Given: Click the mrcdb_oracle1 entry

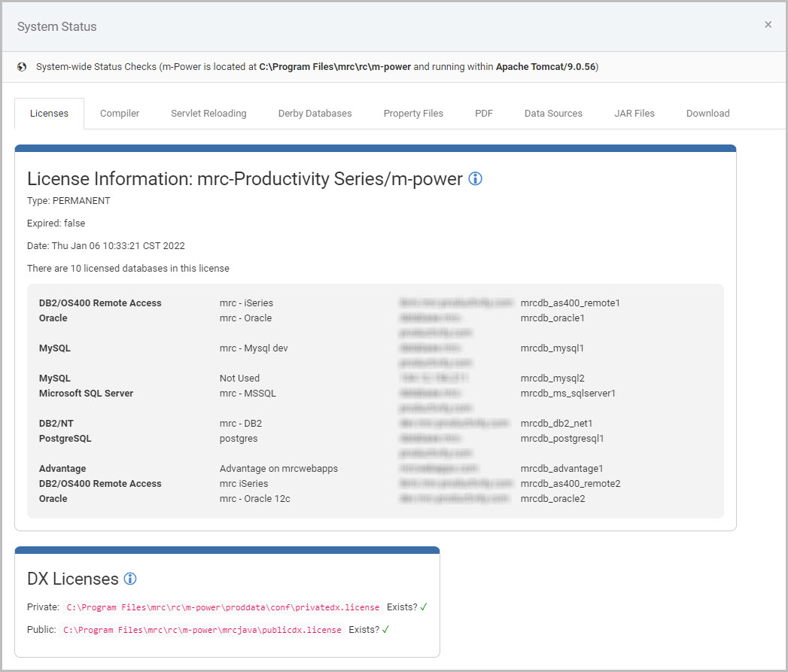Looking at the screenshot, I should (x=552, y=318).
